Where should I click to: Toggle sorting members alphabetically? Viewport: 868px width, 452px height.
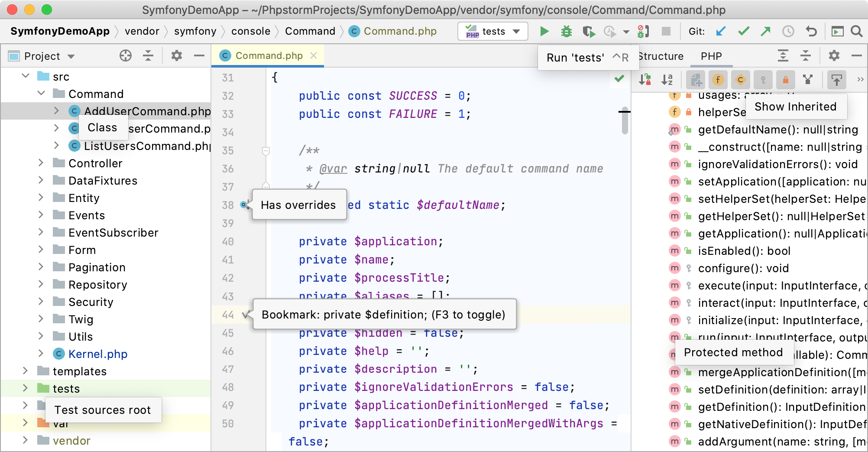(x=667, y=79)
